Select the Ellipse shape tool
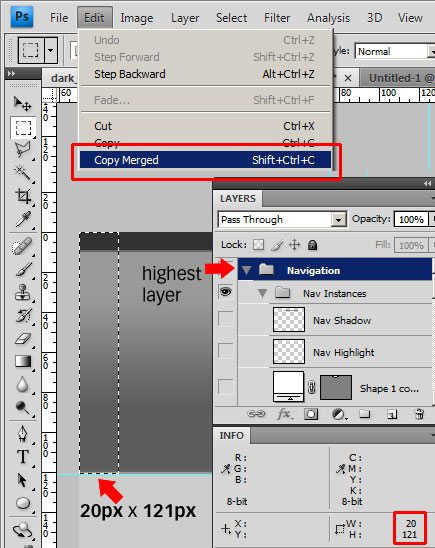 tap(23, 503)
